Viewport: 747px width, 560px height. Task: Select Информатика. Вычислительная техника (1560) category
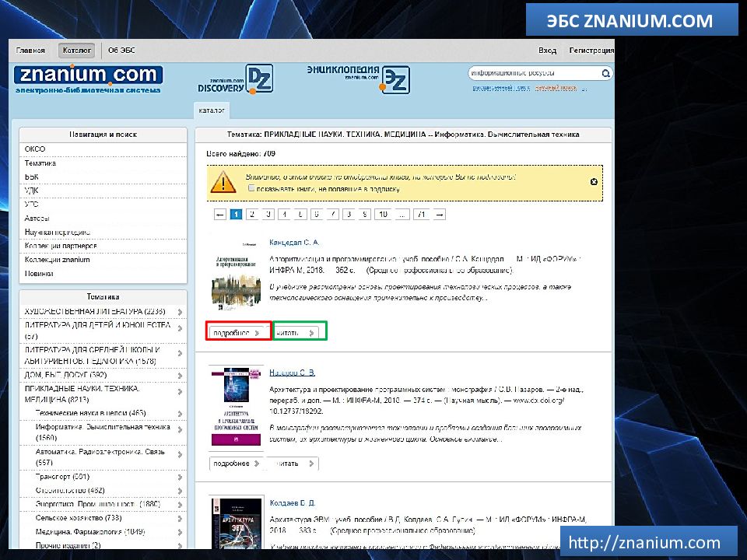coord(103,432)
